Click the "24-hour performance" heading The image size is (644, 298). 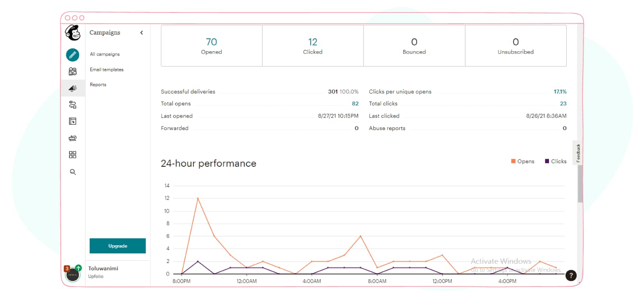coord(208,163)
